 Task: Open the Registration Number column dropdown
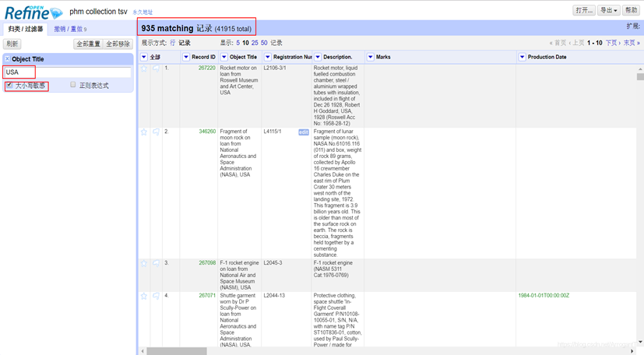pyautogui.click(x=268, y=57)
